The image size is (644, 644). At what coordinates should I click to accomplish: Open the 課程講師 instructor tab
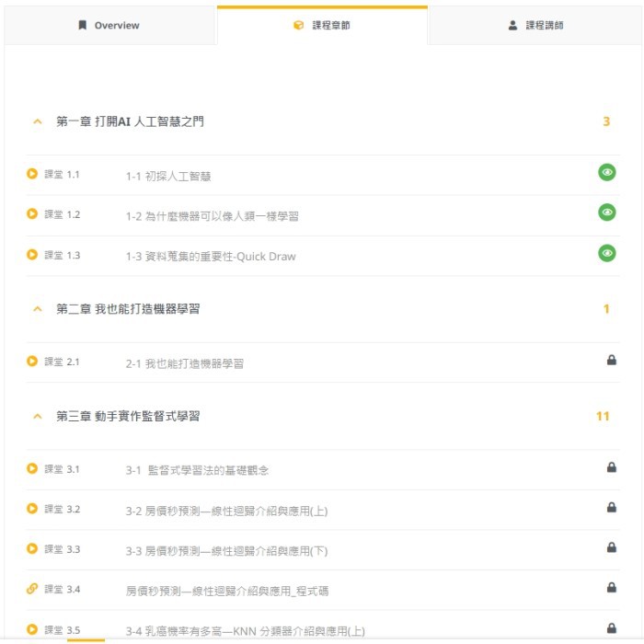(535, 26)
